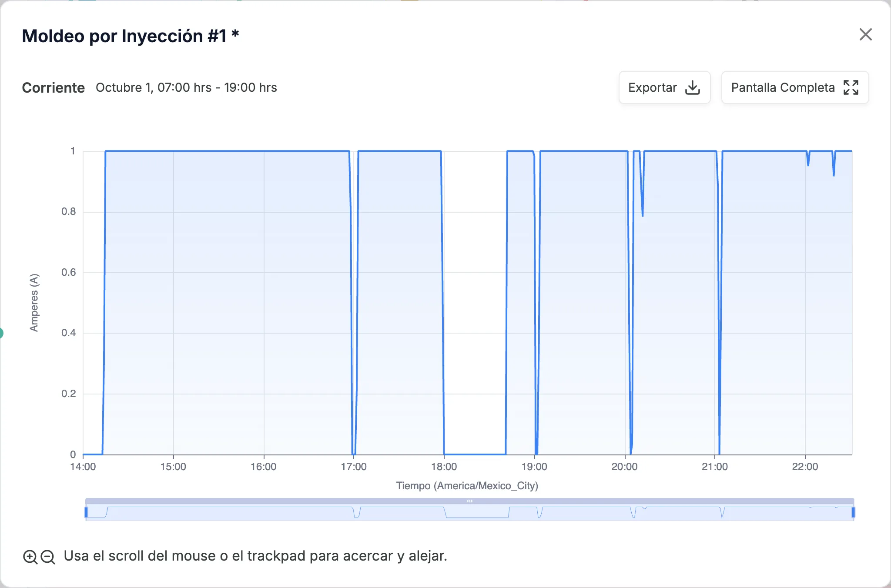The height and width of the screenshot is (588, 891).
Task: Click the Moldeo por Inyección #1 title
Action: pyautogui.click(x=131, y=36)
